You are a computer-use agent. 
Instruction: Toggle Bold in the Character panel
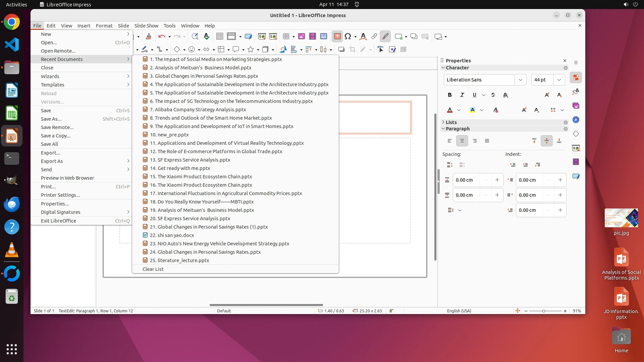(x=450, y=95)
